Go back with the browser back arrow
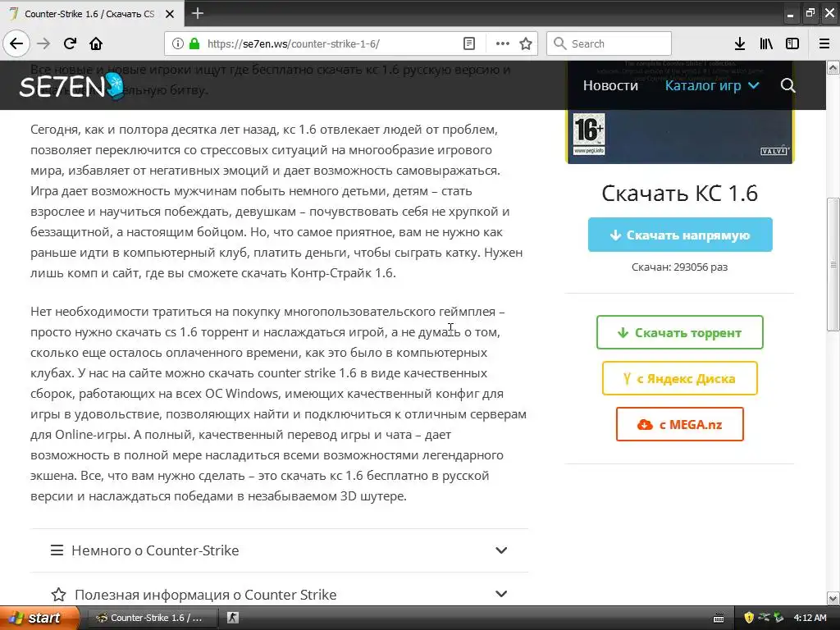Screen dimensions: 840x630 coord(16,44)
